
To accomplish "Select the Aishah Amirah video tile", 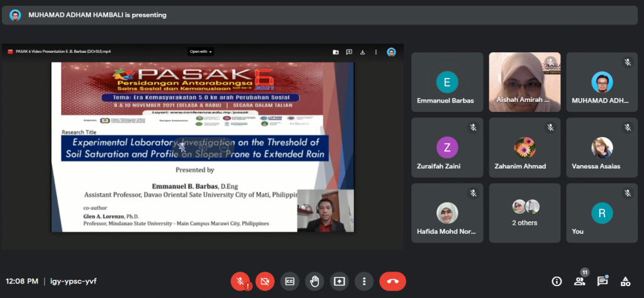I will (525, 82).
